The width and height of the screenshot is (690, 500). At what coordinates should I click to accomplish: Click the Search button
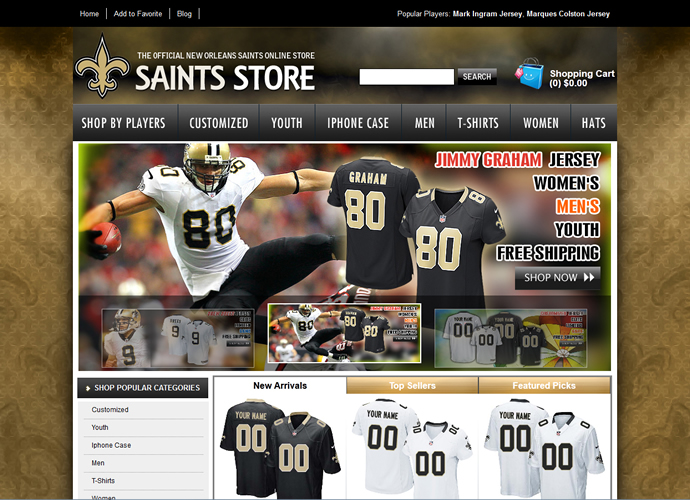[477, 77]
